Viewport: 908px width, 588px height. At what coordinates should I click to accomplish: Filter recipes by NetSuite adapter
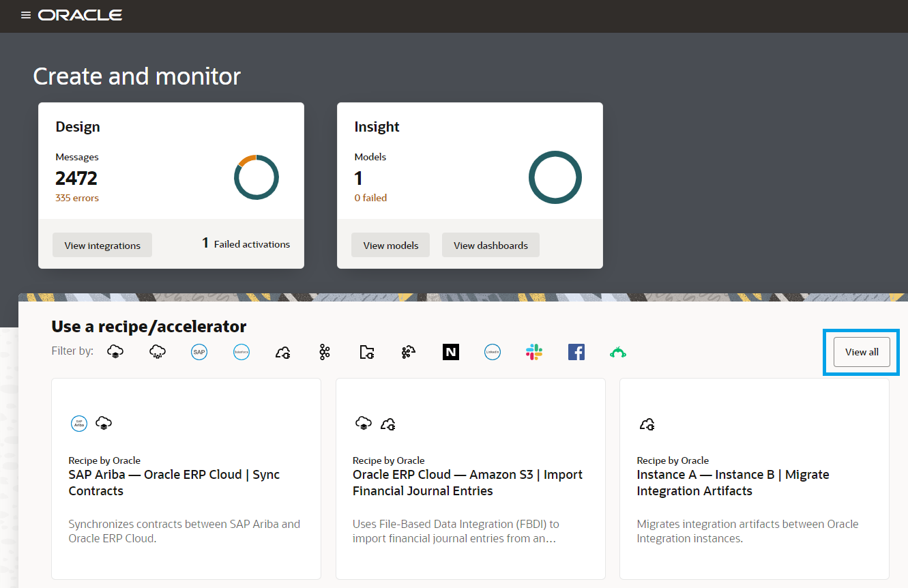tap(450, 351)
